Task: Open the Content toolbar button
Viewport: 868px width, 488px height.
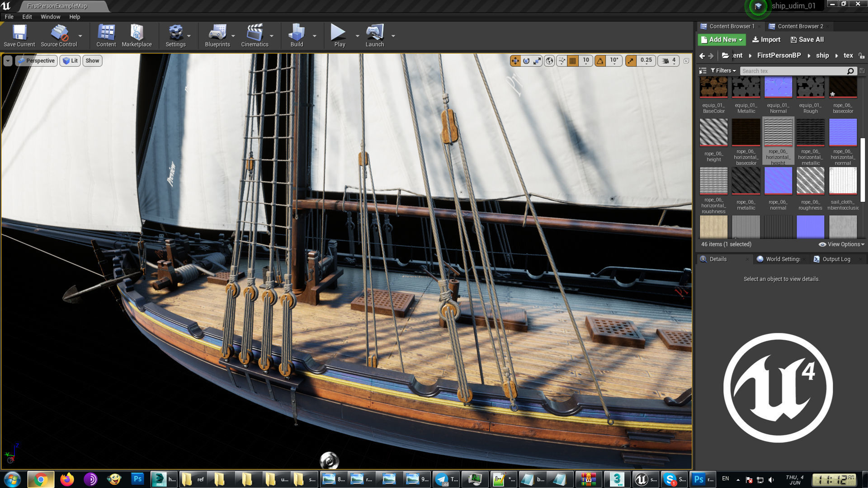Action: (106, 36)
